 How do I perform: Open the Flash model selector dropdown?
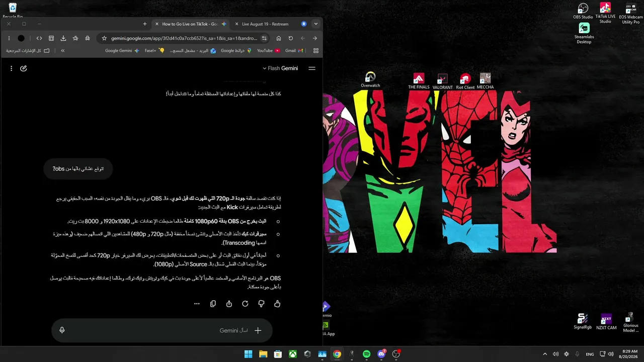(x=280, y=68)
